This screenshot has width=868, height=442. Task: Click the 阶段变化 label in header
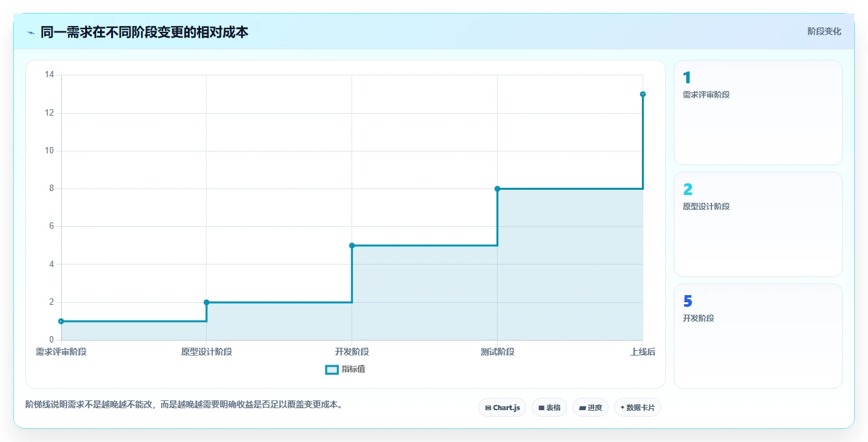pyautogui.click(x=824, y=31)
